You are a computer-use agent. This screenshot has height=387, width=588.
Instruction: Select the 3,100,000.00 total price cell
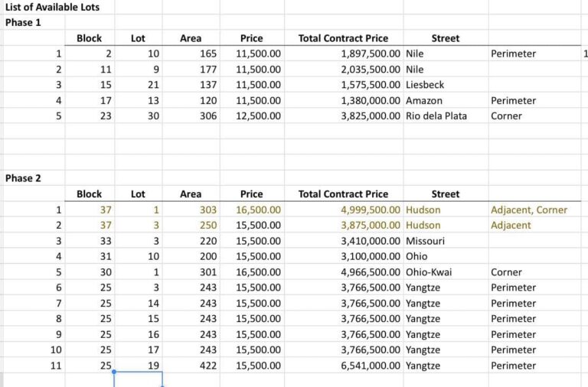[371, 256]
